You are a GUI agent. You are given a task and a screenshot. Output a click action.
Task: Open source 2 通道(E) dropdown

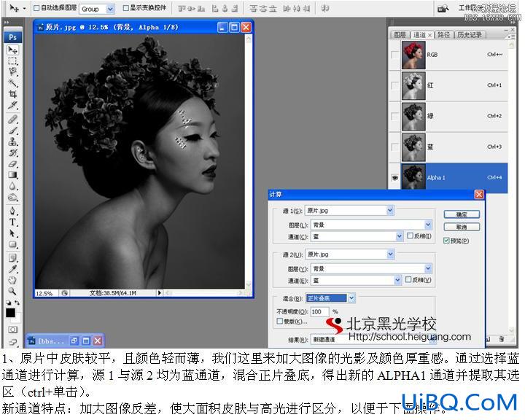click(x=397, y=280)
